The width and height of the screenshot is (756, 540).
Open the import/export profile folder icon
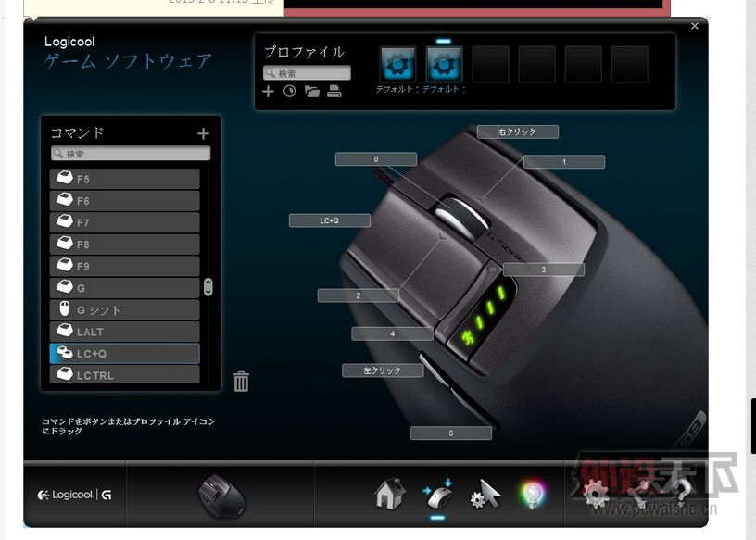312,91
